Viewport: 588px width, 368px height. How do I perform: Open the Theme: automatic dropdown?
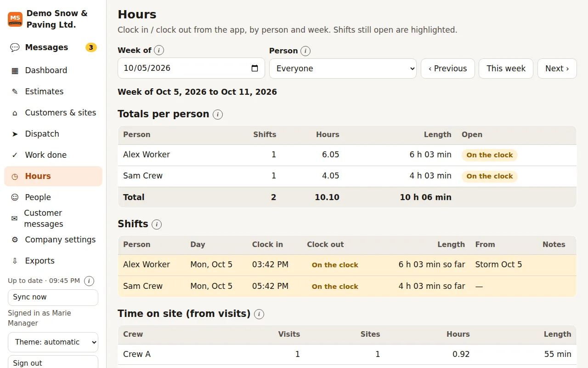click(x=53, y=342)
